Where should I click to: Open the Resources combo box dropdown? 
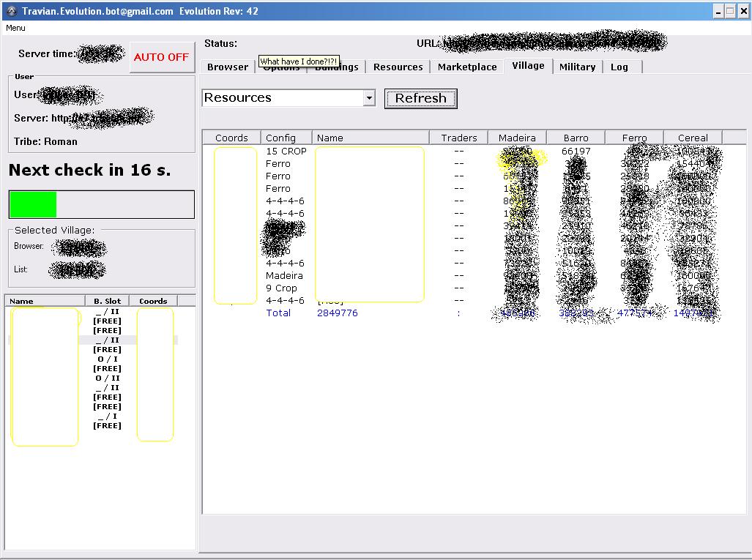click(369, 98)
